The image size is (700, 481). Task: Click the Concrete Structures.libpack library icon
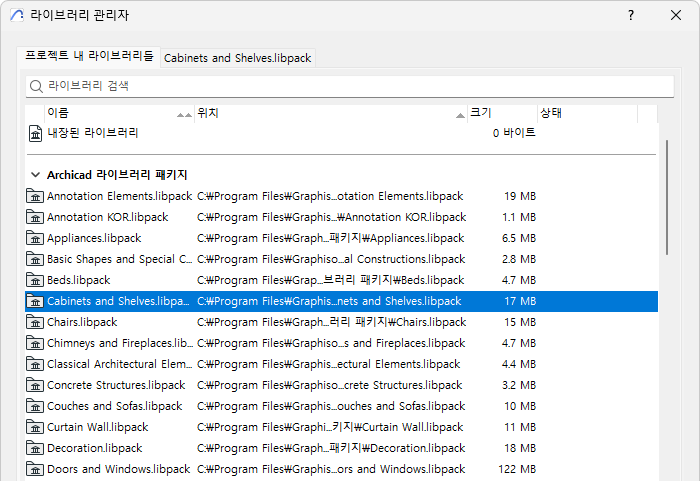(x=35, y=385)
